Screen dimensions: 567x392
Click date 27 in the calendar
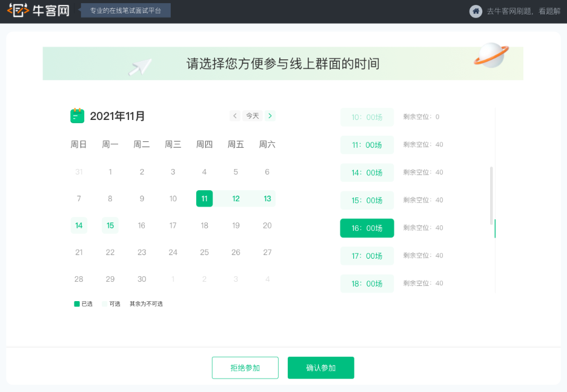tap(267, 252)
